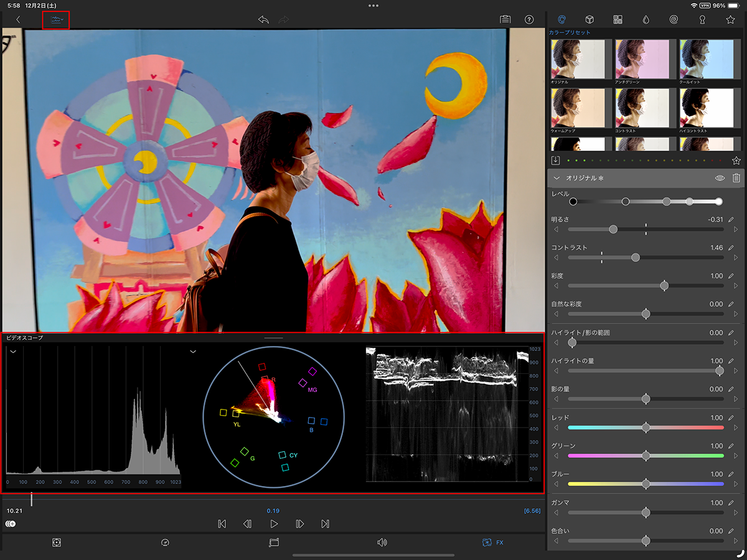Switch to the audio speaker tab
Image resolution: width=747 pixels, height=560 pixels.
382,543
